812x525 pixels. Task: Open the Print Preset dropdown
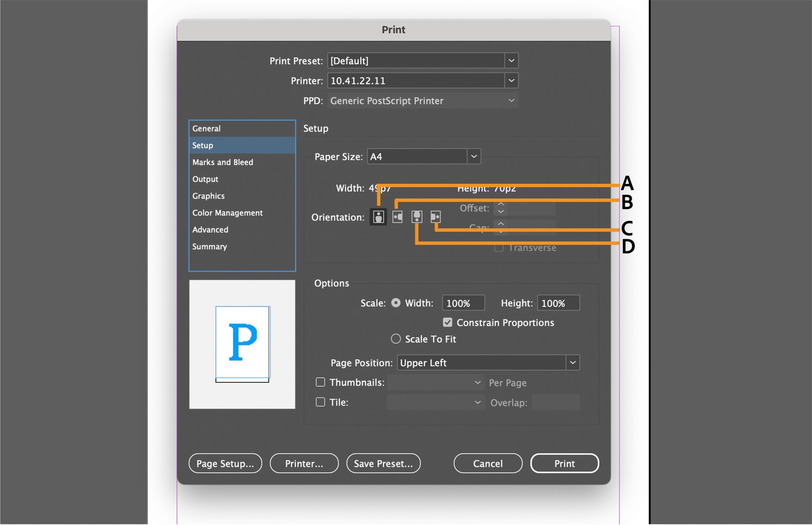pos(511,60)
